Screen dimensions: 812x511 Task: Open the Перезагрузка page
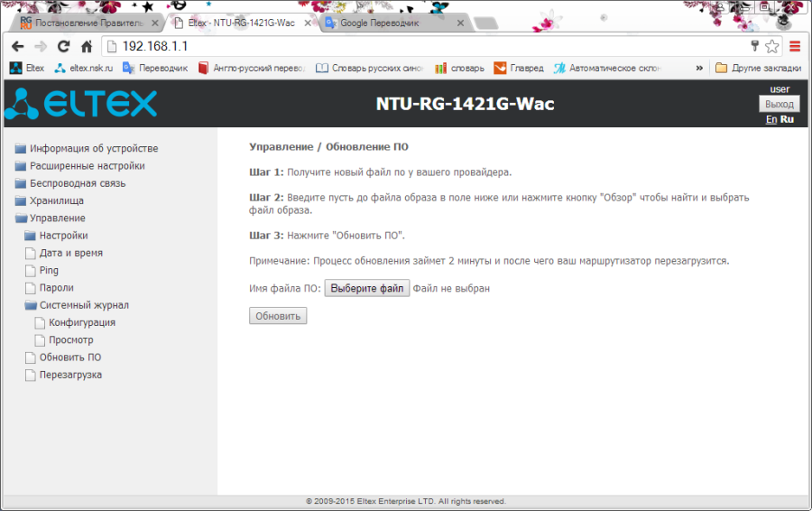coord(64,375)
